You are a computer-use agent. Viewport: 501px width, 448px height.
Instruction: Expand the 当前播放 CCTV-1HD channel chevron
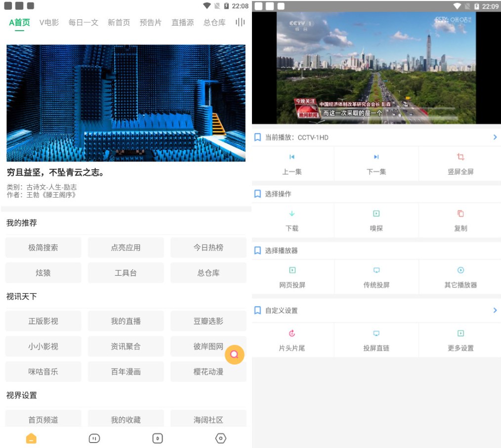pos(495,137)
